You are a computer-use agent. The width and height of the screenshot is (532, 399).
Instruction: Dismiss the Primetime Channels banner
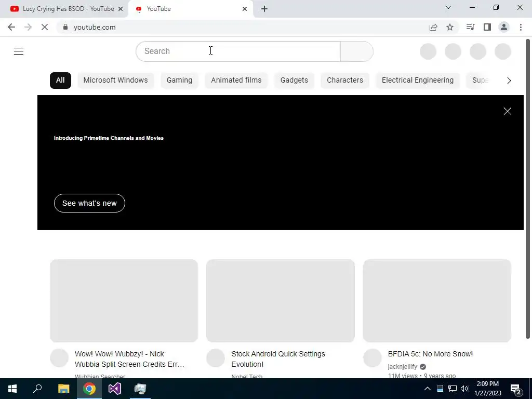507,111
